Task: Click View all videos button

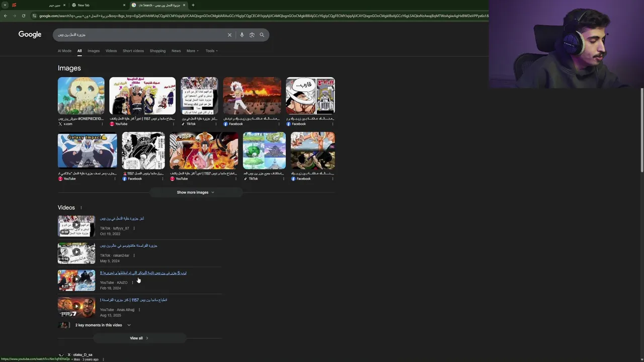Action: pos(139,338)
